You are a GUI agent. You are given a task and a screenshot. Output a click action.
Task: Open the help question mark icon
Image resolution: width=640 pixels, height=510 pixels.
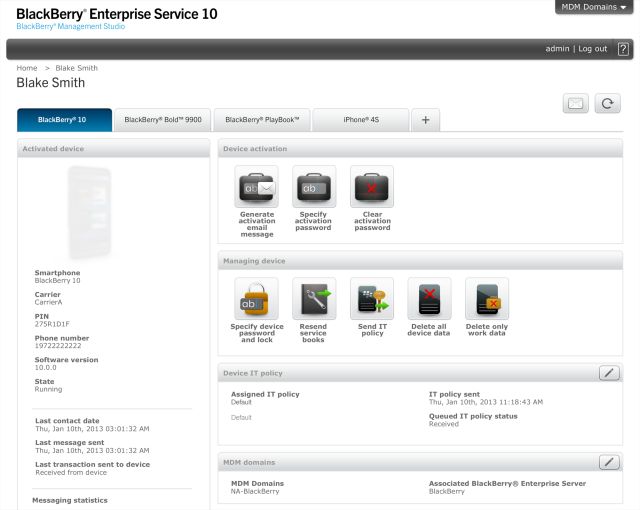tap(623, 49)
